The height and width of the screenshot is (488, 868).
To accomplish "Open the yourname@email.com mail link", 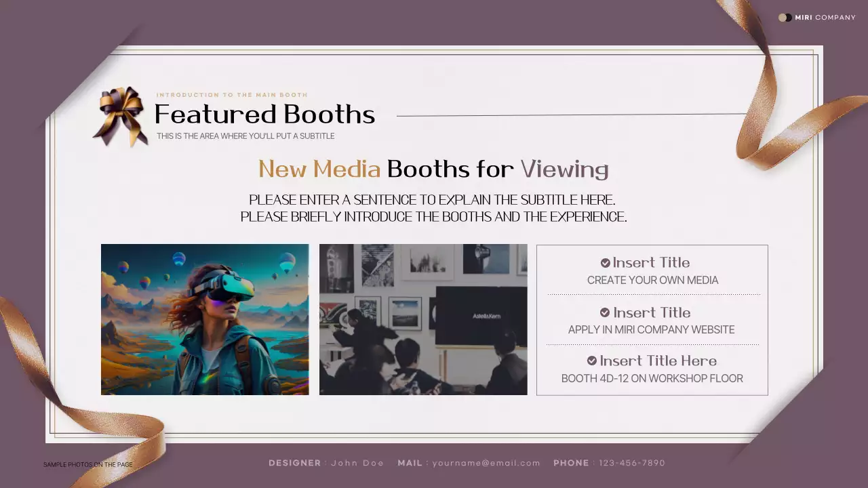I will [485, 463].
